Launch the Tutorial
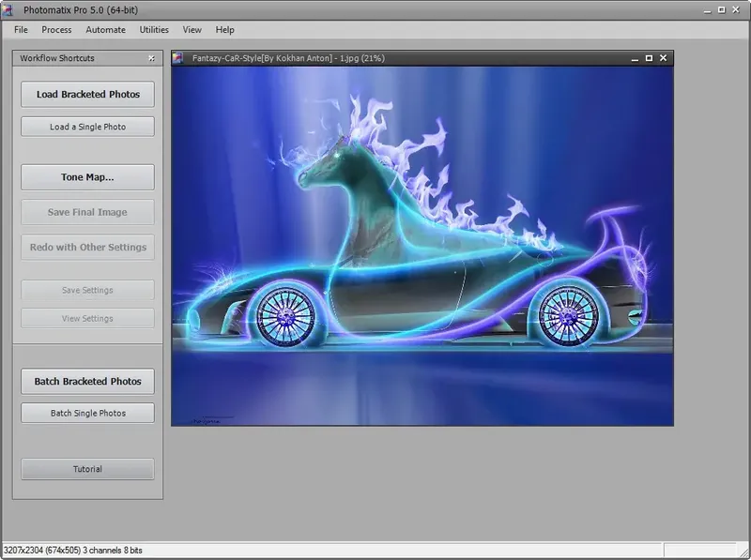This screenshot has width=751, height=560. [87, 469]
